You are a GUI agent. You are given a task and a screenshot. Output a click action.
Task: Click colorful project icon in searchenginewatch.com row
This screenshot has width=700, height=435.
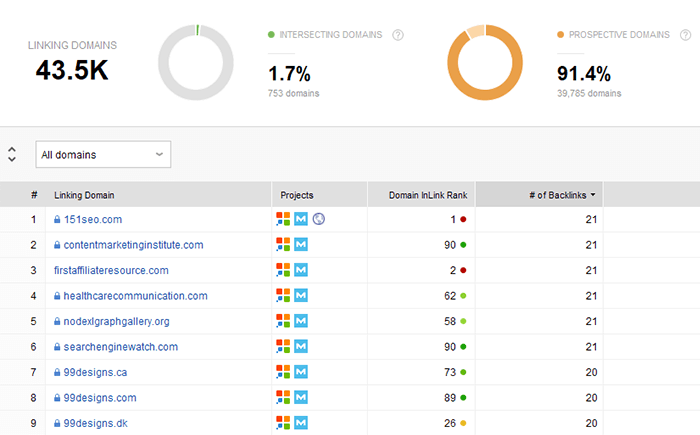[283, 346]
